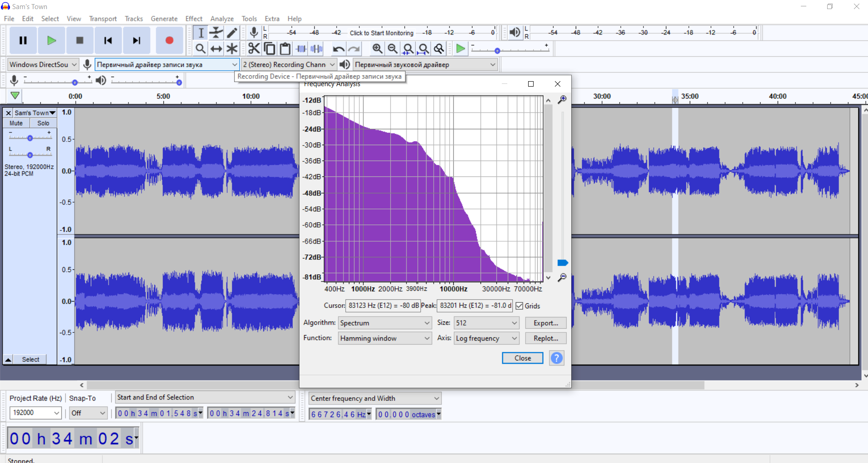Click the Export... button
The width and height of the screenshot is (868, 463).
coord(546,323)
